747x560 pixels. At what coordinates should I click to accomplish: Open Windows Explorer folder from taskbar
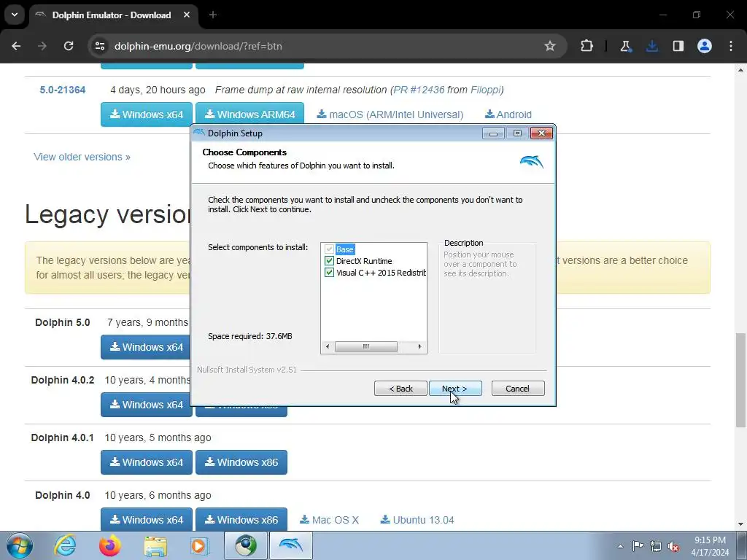(155, 545)
